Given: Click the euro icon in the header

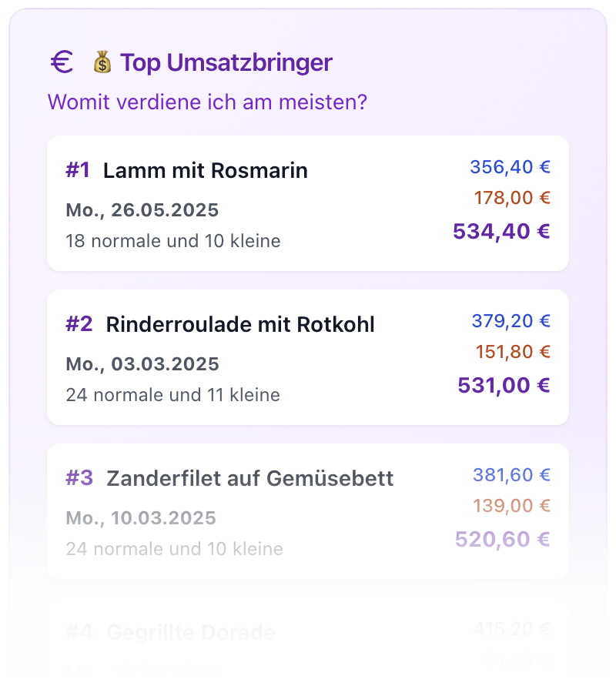Looking at the screenshot, I should click(x=62, y=62).
